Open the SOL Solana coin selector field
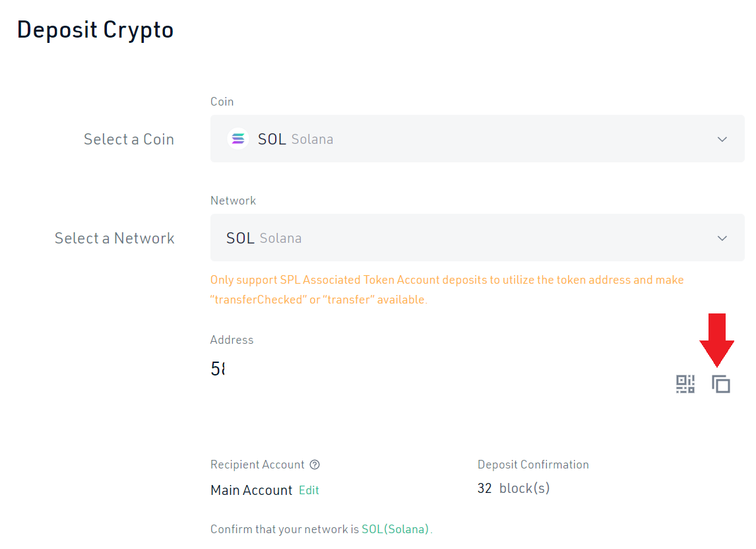The image size is (756, 549). pyautogui.click(x=462, y=139)
